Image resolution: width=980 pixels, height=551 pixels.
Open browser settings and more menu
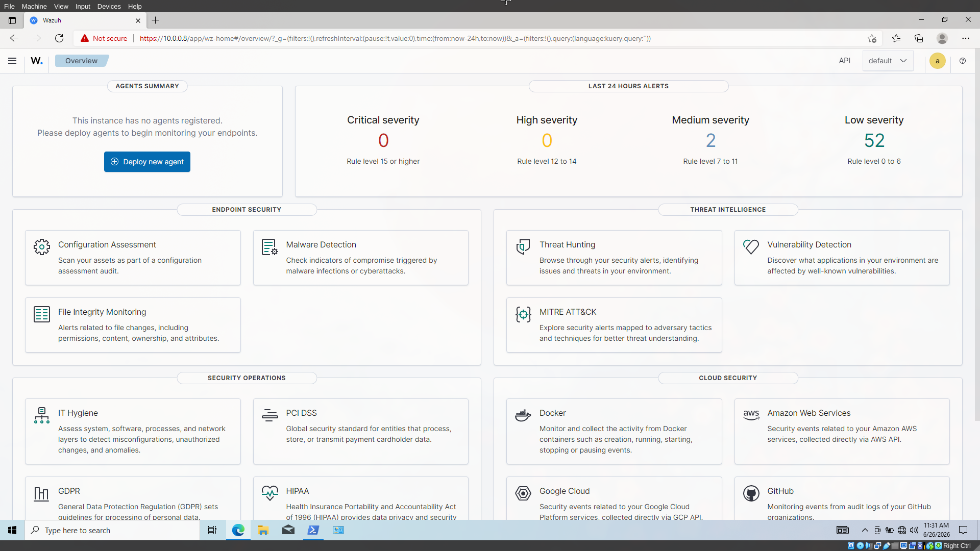965,38
